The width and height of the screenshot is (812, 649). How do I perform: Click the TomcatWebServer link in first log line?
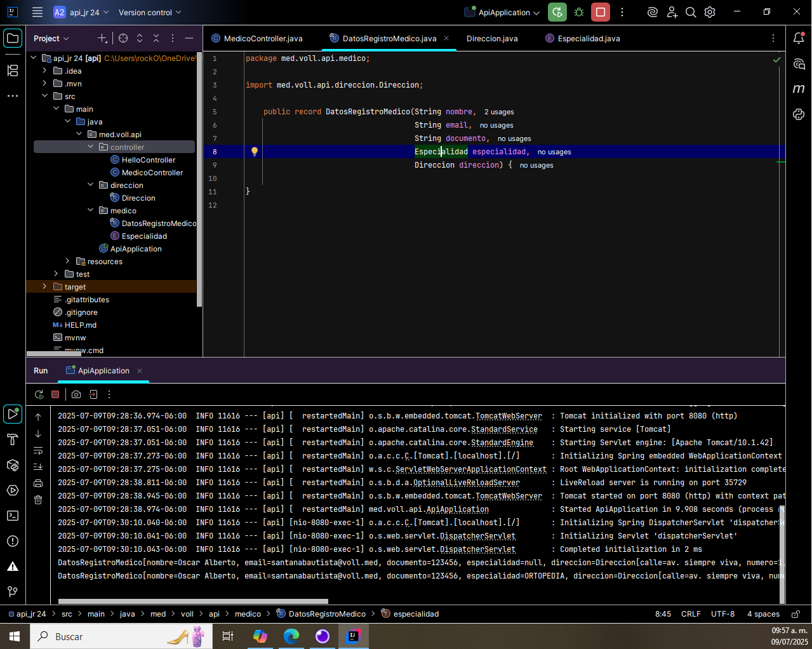pyautogui.click(x=509, y=416)
